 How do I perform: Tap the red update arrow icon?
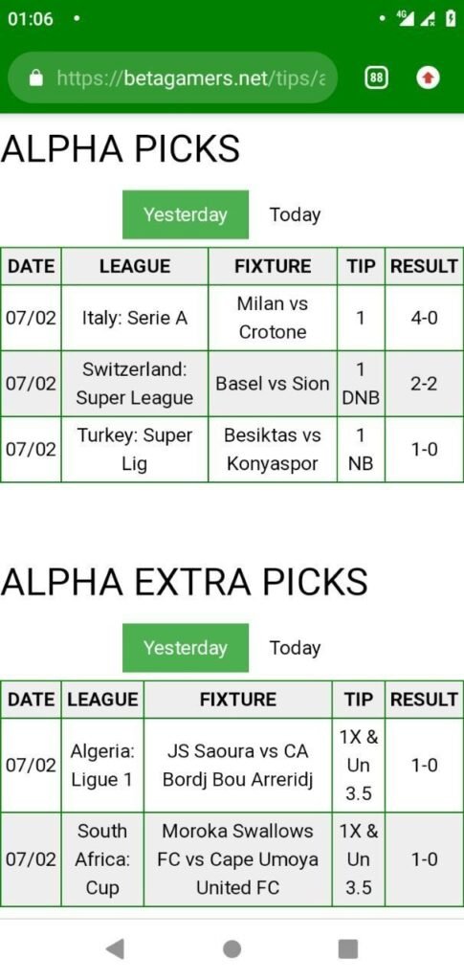[x=428, y=78]
